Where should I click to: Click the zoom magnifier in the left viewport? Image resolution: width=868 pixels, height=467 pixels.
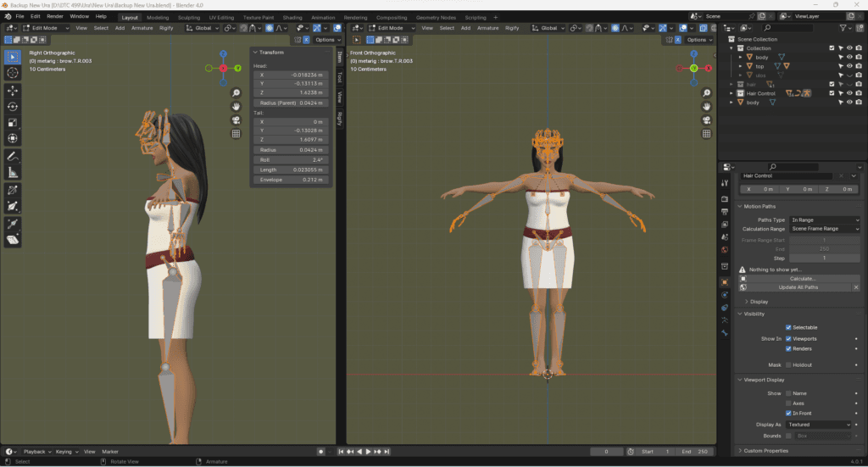click(236, 93)
